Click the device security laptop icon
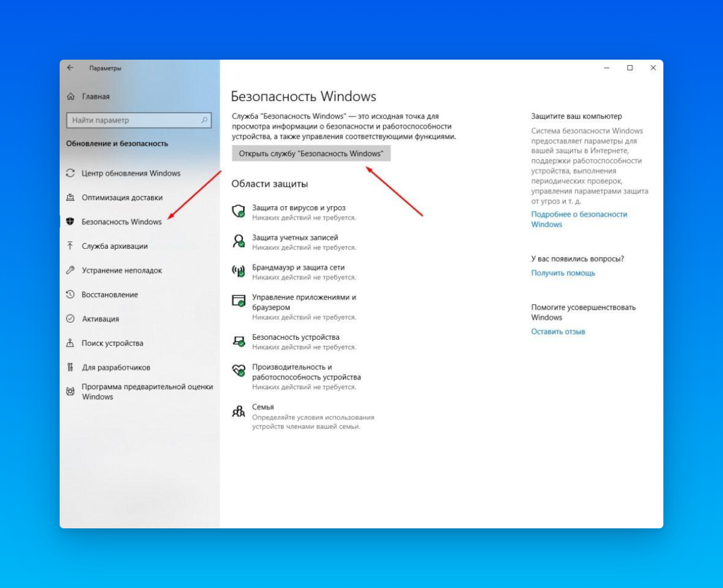Image resolution: width=723 pixels, height=588 pixels. (x=239, y=341)
